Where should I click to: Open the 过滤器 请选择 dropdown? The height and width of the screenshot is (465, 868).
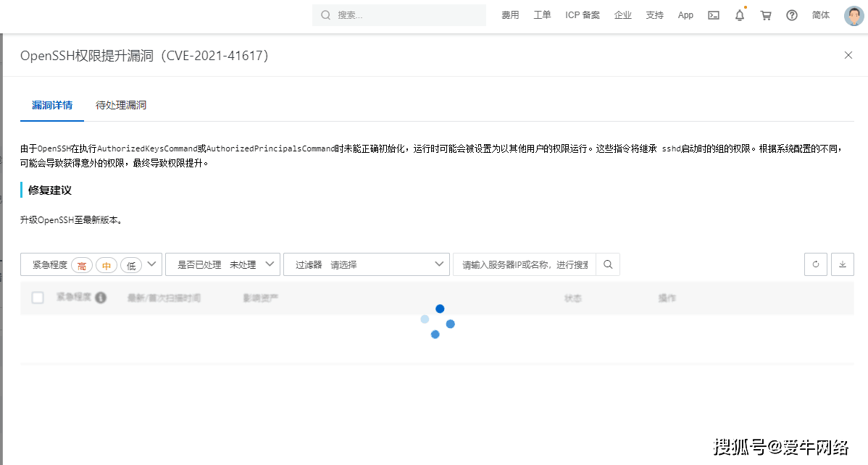coord(367,264)
